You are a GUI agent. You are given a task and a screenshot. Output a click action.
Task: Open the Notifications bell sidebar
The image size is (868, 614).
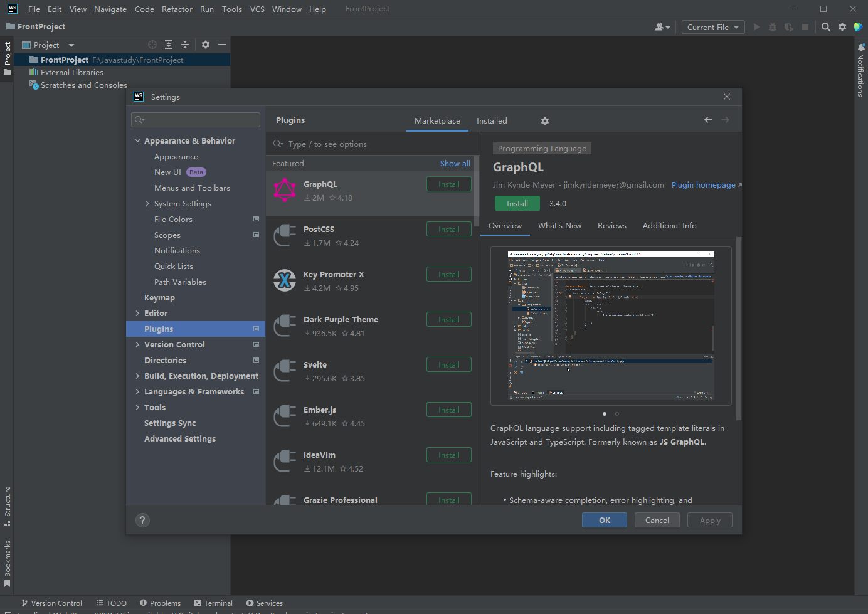click(860, 69)
